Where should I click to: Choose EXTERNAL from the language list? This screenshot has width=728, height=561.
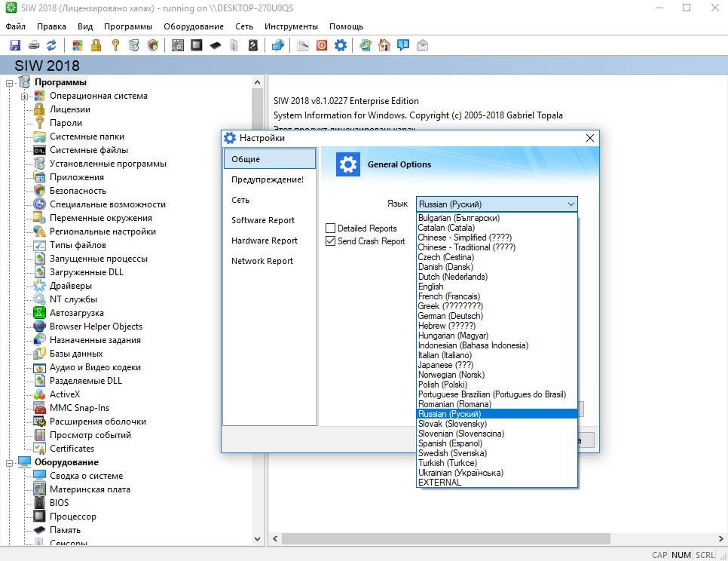coord(497,483)
